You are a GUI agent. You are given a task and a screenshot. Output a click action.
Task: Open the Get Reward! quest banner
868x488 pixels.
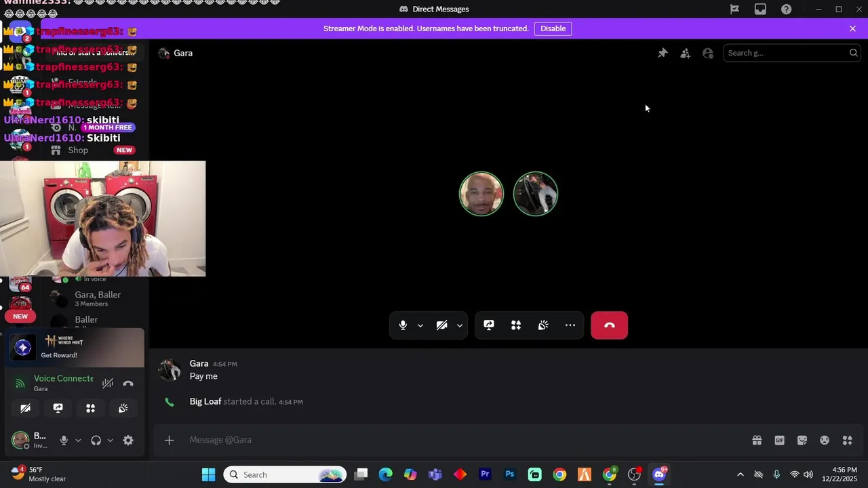tap(75, 348)
